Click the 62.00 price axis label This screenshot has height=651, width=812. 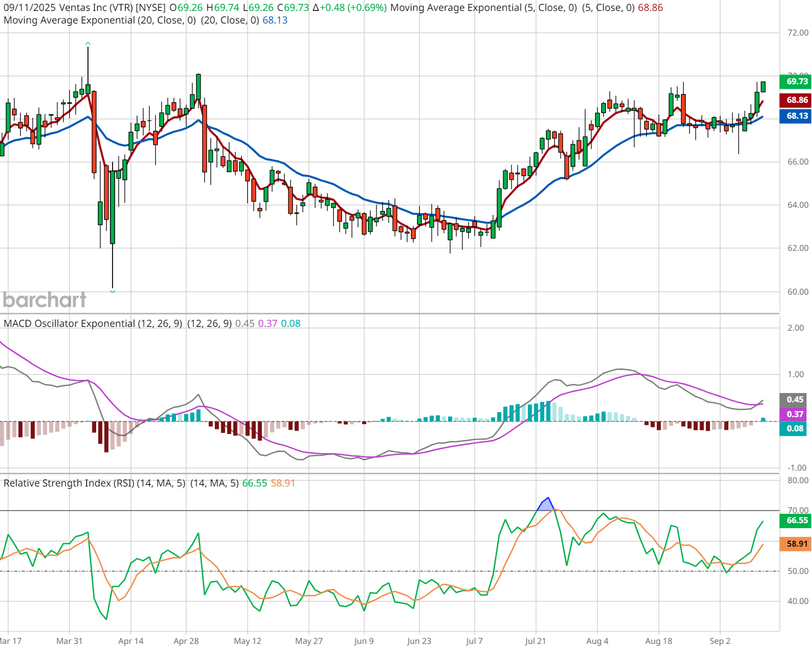798,248
